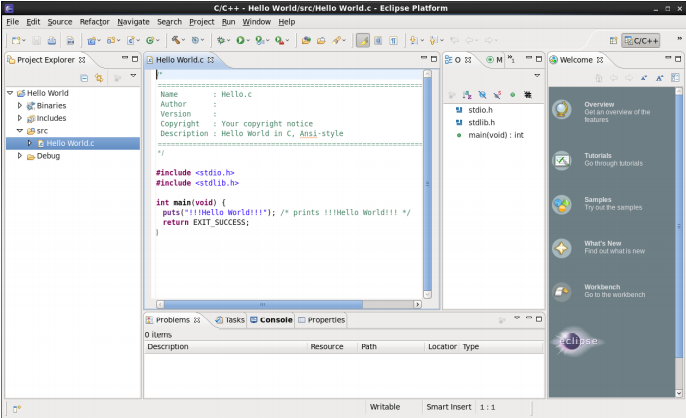Open the Outline view menu triangle

pos(537,76)
